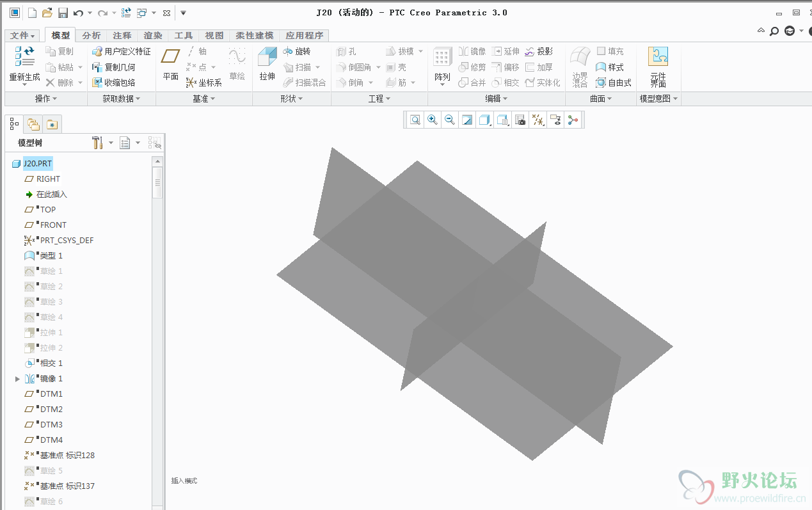Open the saved orientations icon
Screen dimensions: 812x510
pyautogui.click(x=502, y=120)
